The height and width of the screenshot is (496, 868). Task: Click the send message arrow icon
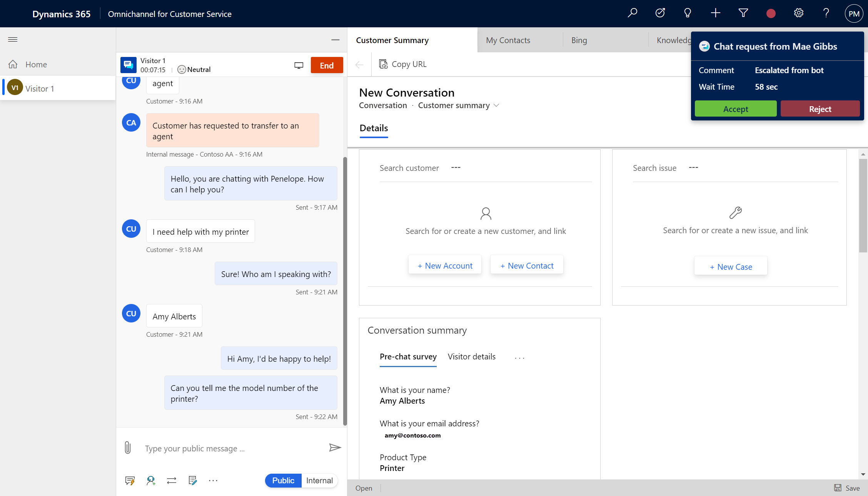coord(334,448)
